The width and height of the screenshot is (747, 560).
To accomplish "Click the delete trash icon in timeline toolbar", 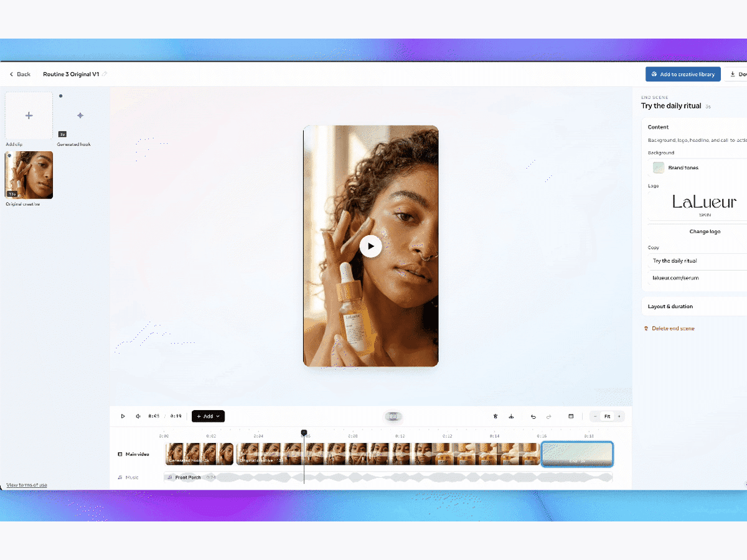I will pyautogui.click(x=496, y=416).
